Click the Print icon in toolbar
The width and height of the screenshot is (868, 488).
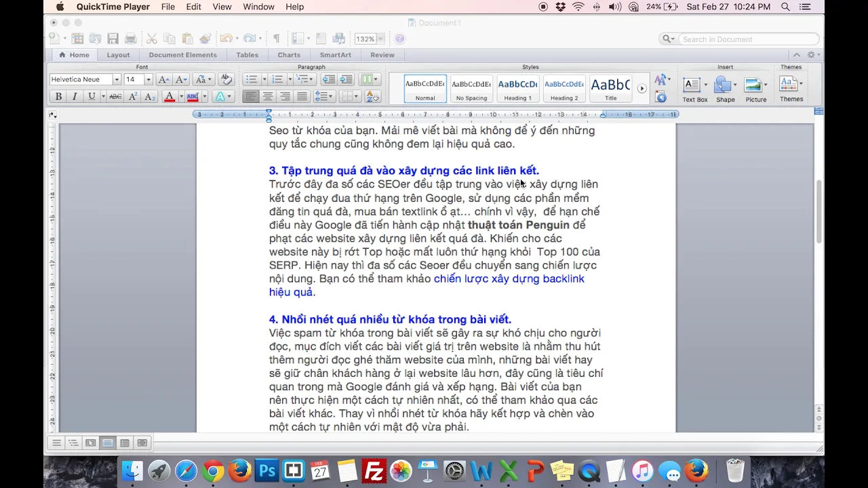tap(130, 39)
